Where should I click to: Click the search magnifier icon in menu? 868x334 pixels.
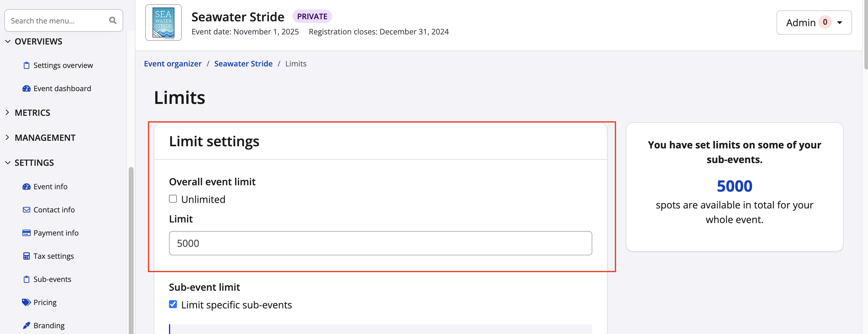[x=113, y=21]
